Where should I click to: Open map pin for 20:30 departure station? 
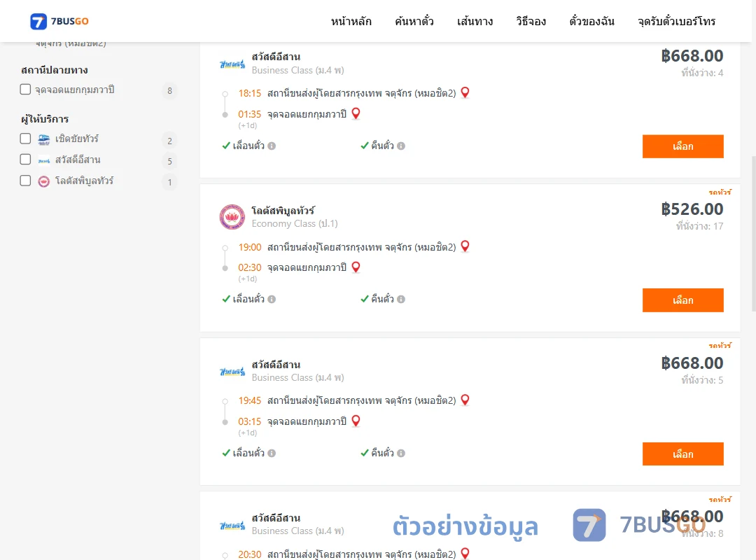point(465,553)
